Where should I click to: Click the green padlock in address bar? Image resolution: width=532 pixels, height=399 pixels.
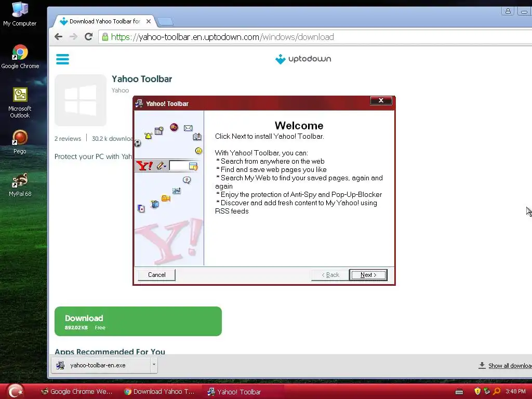click(x=105, y=37)
